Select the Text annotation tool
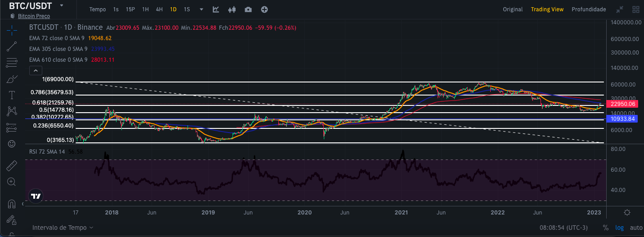The width and height of the screenshot is (644, 237). coord(12,95)
